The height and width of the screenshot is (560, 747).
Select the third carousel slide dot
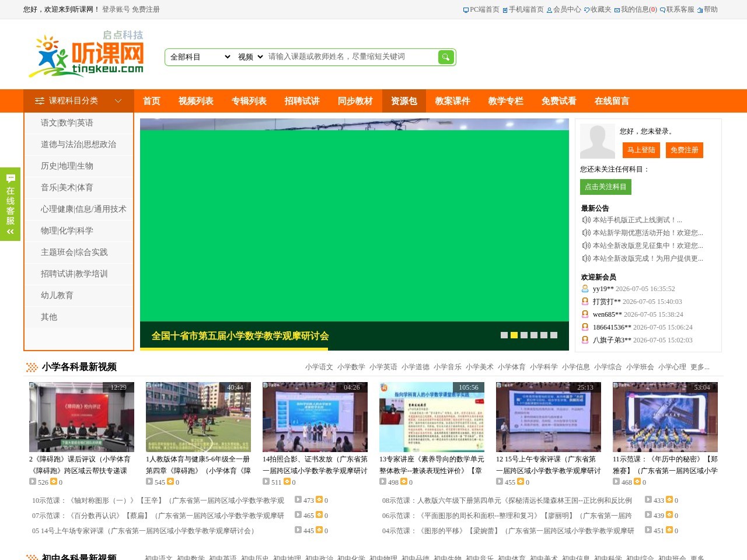(524, 335)
